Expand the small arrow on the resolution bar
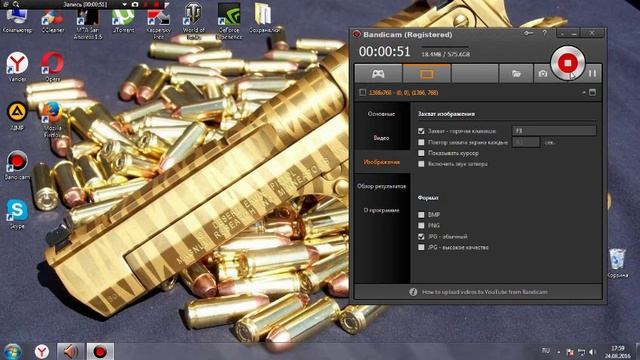Screen dimensions: 640x360 point(584,93)
